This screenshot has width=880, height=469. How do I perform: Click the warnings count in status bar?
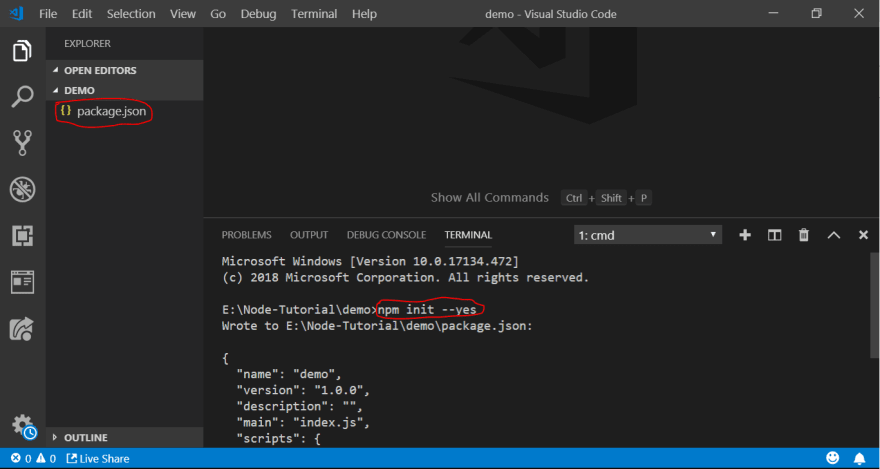pyautogui.click(x=47, y=458)
